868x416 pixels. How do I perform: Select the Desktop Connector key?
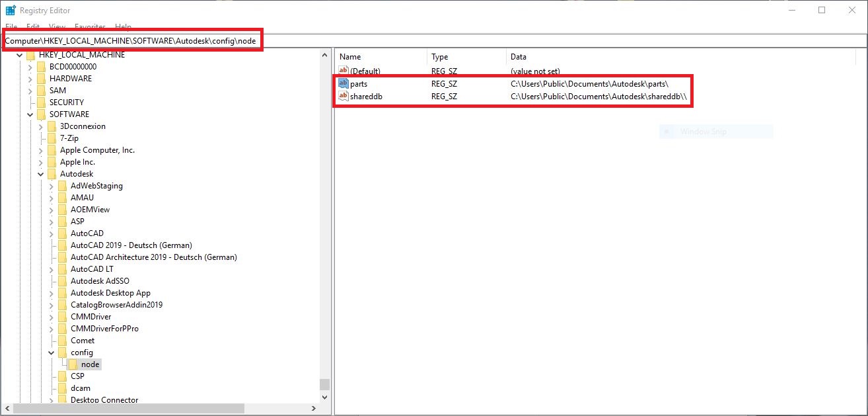(x=104, y=399)
